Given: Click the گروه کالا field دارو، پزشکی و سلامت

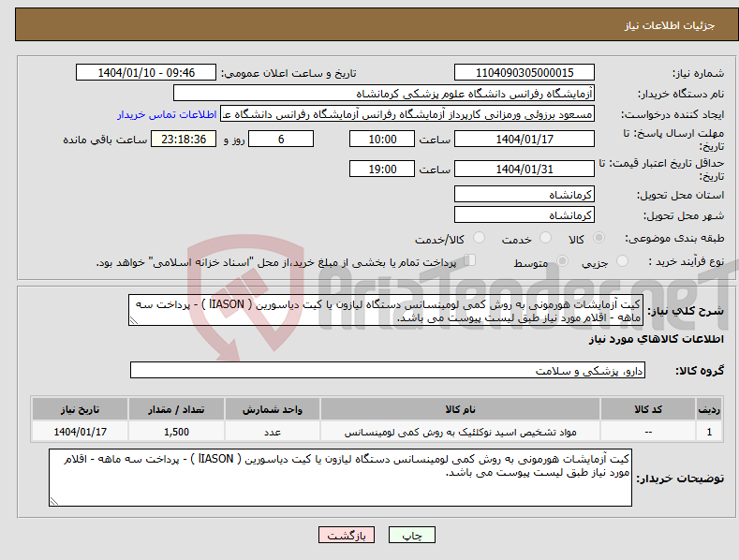Looking at the screenshot, I should pos(388,371).
